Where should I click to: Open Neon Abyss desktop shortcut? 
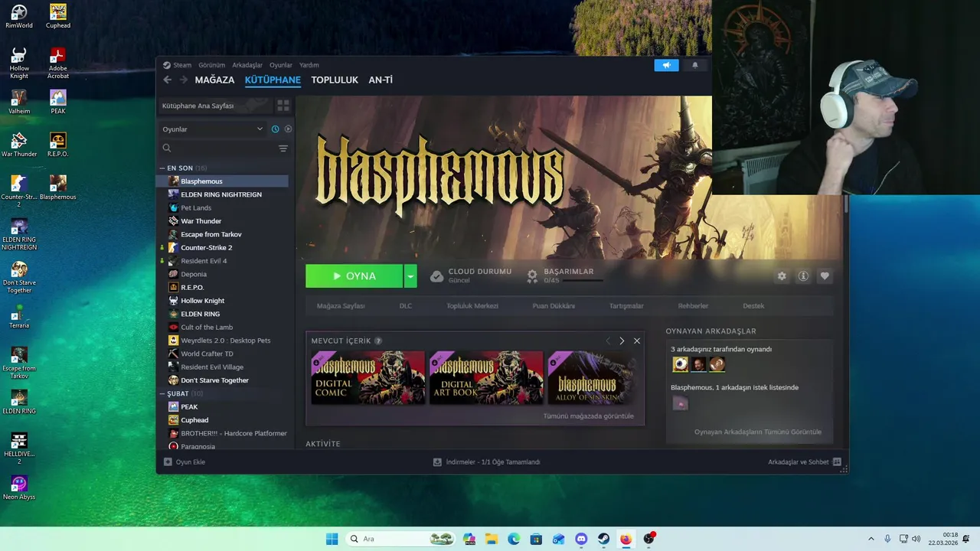click(19, 487)
